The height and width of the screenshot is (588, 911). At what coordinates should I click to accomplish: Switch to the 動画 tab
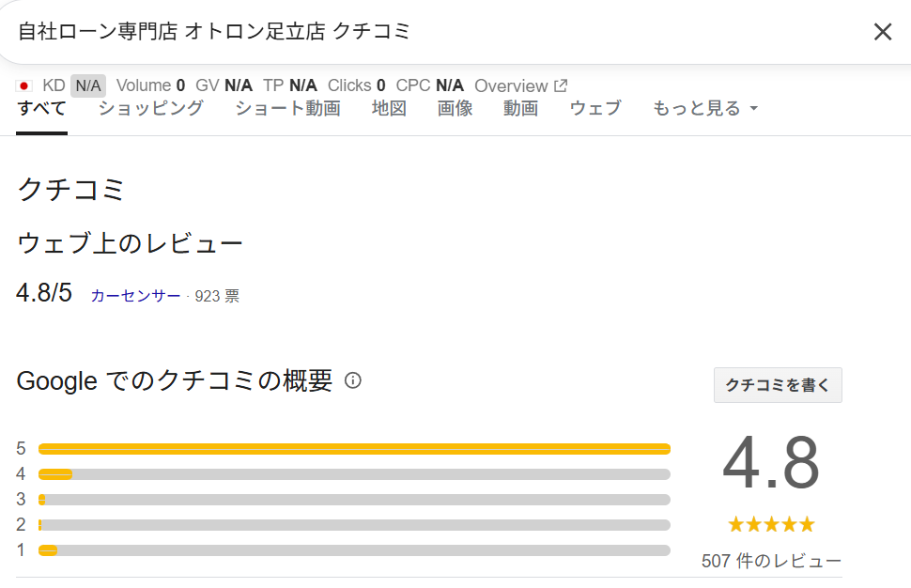coord(520,108)
